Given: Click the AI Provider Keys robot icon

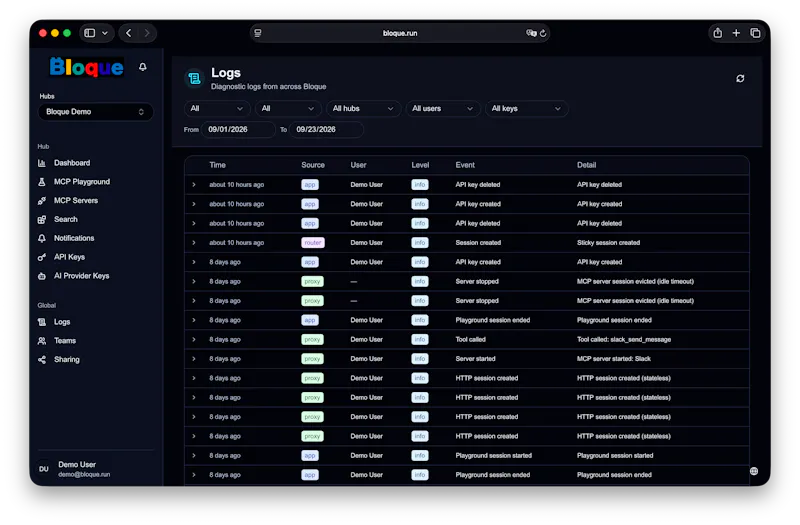Looking at the screenshot, I should 42,276.
